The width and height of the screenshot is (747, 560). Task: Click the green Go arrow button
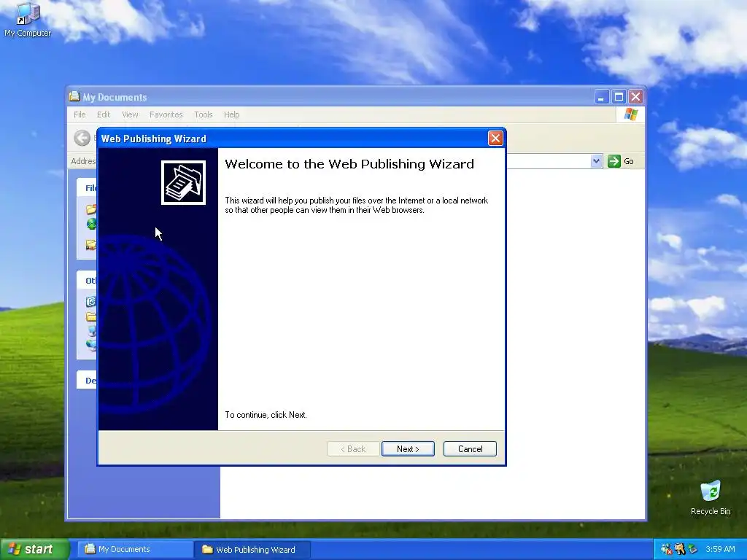coord(614,161)
